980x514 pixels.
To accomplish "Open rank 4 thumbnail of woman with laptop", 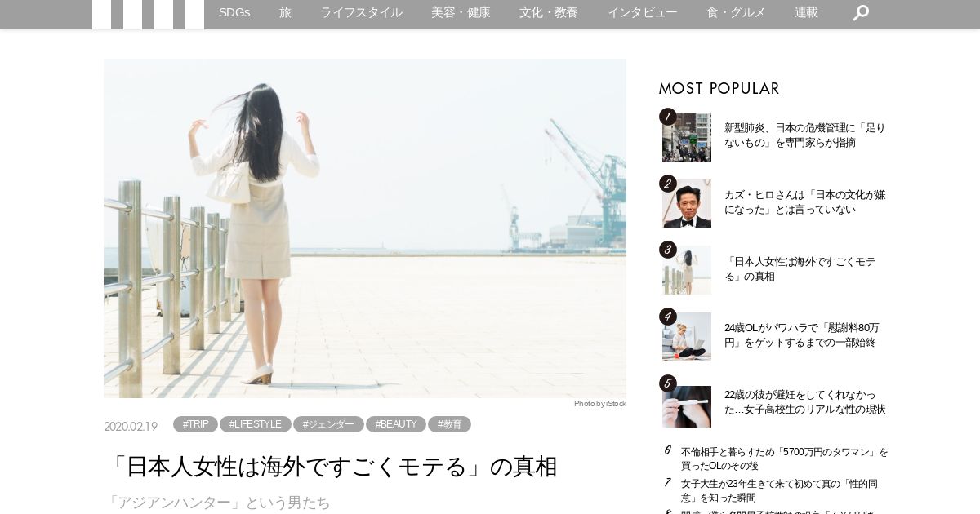I will click(687, 337).
